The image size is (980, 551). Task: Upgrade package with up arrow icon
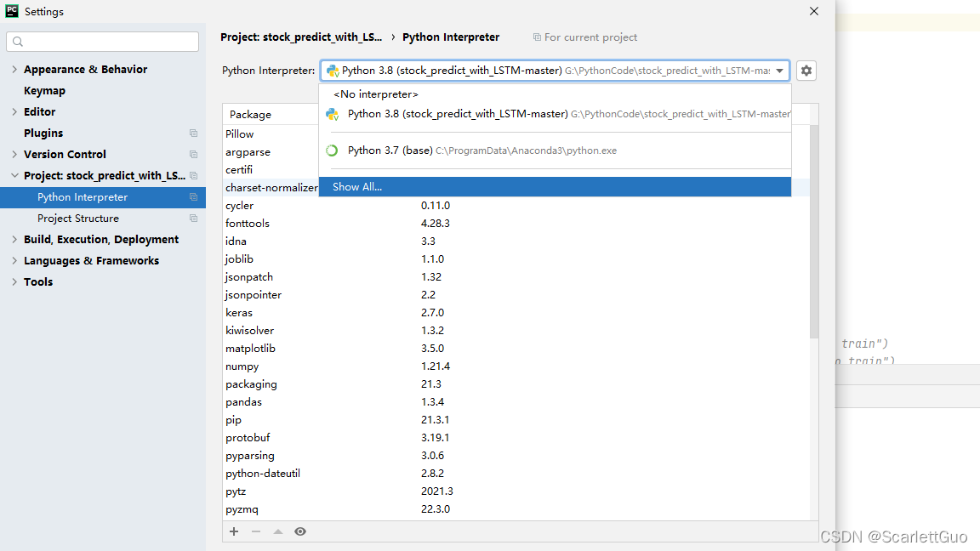click(x=278, y=531)
